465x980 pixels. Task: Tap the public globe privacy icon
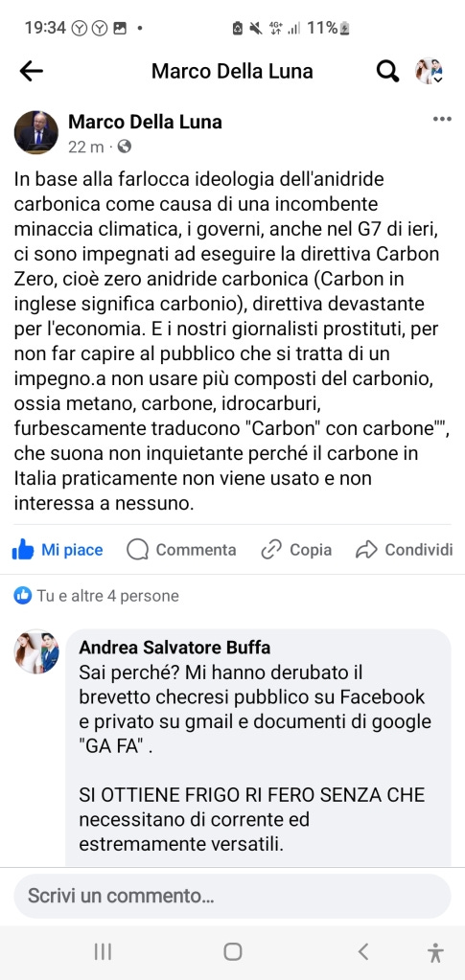tap(125, 147)
